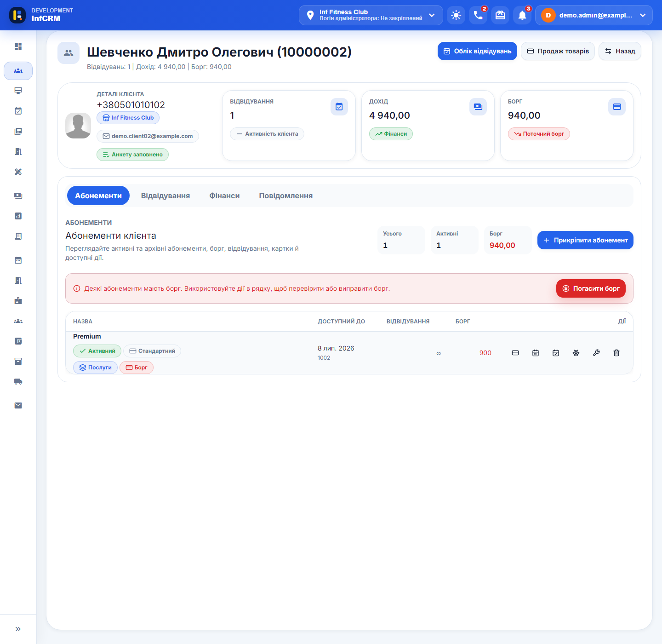
Task: Click the debt card credit-card icon
Action: pyautogui.click(x=617, y=107)
